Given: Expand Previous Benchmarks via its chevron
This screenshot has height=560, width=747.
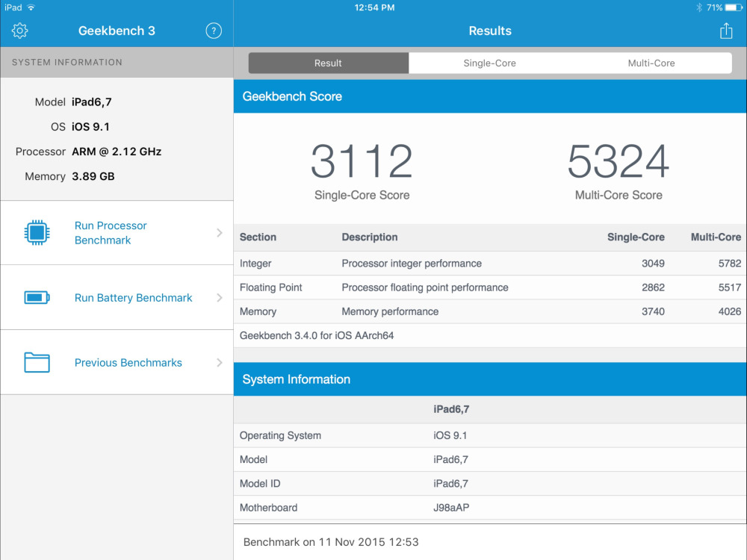Looking at the screenshot, I should [219, 362].
